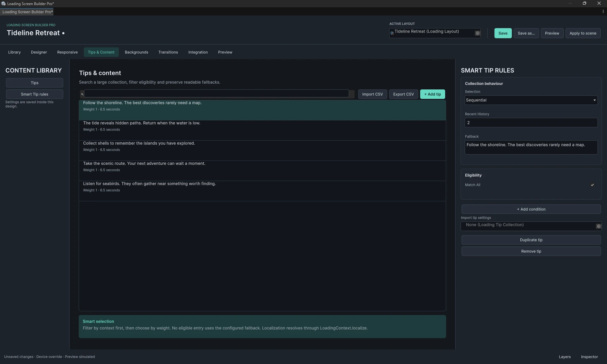Open the Layers panel from the status bar
The height and width of the screenshot is (364, 607).
pos(565,357)
